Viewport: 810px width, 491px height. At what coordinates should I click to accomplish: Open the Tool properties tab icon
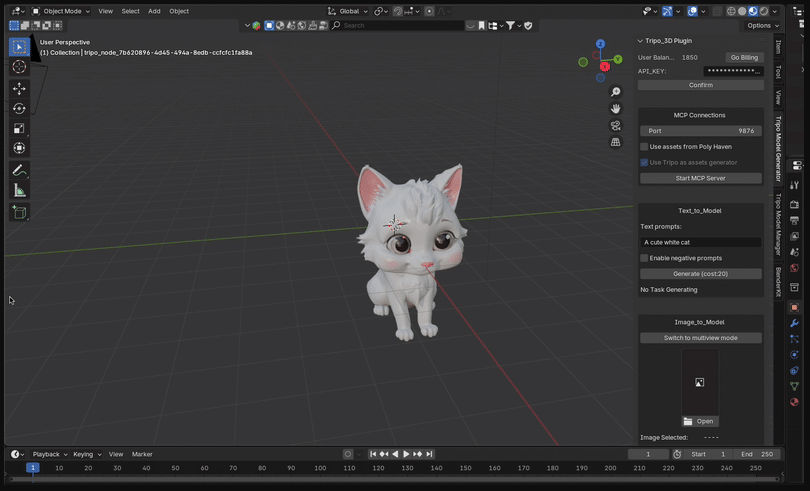(x=795, y=185)
